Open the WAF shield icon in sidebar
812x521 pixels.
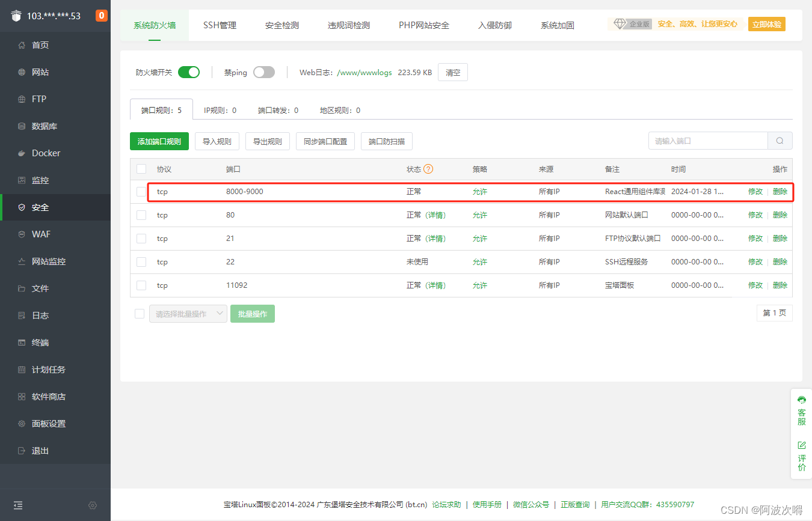22,234
